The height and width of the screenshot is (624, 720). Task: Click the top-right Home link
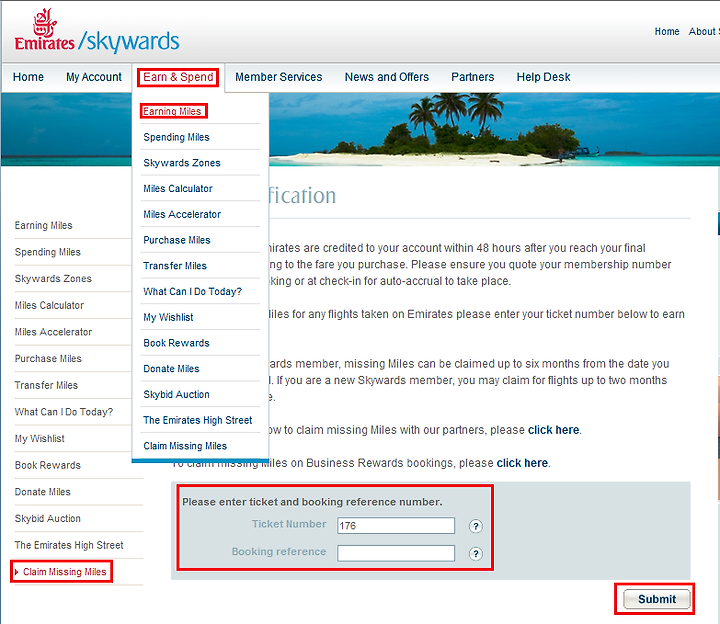667,32
